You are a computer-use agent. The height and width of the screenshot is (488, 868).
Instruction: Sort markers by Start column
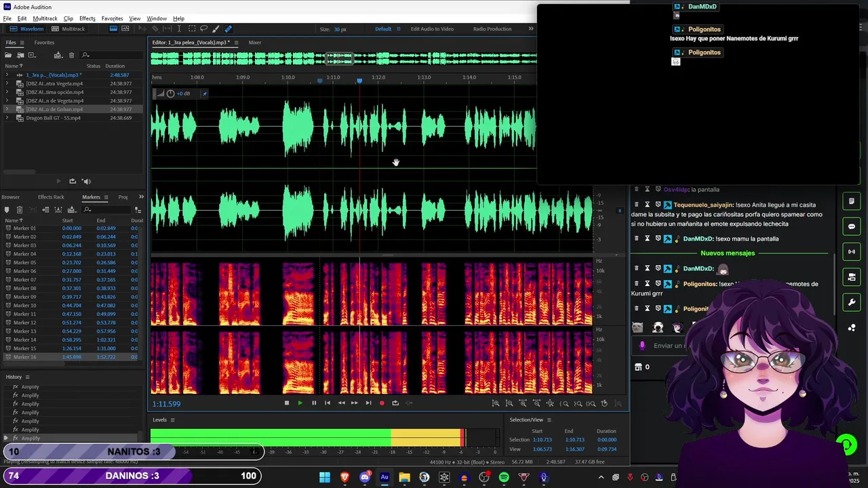67,220
